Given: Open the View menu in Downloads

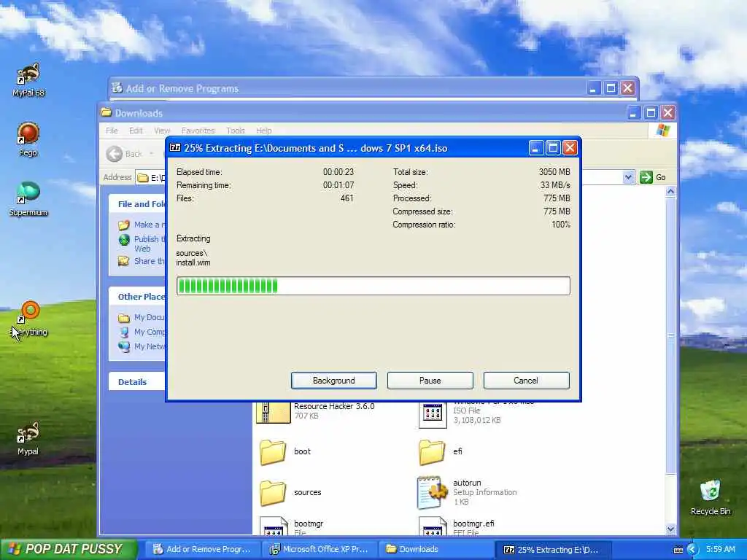Looking at the screenshot, I should pos(161,131).
